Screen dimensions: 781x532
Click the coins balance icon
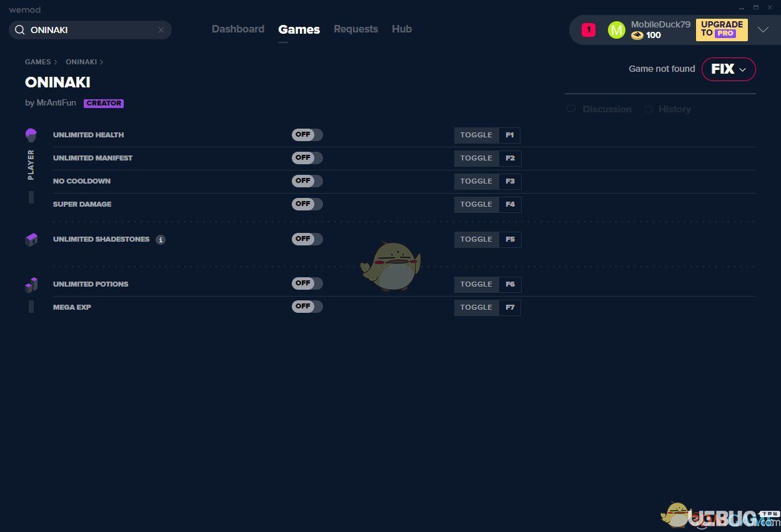(x=637, y=36)
